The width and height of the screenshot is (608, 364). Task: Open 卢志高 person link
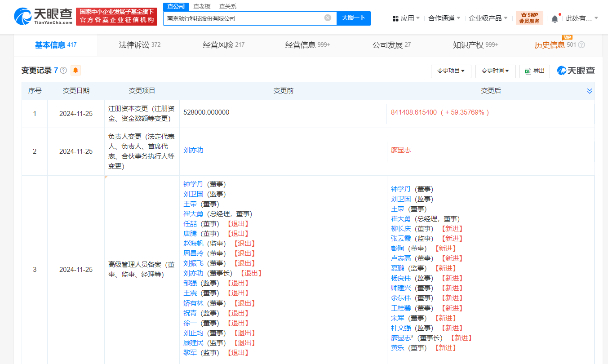tap(401, 258)
